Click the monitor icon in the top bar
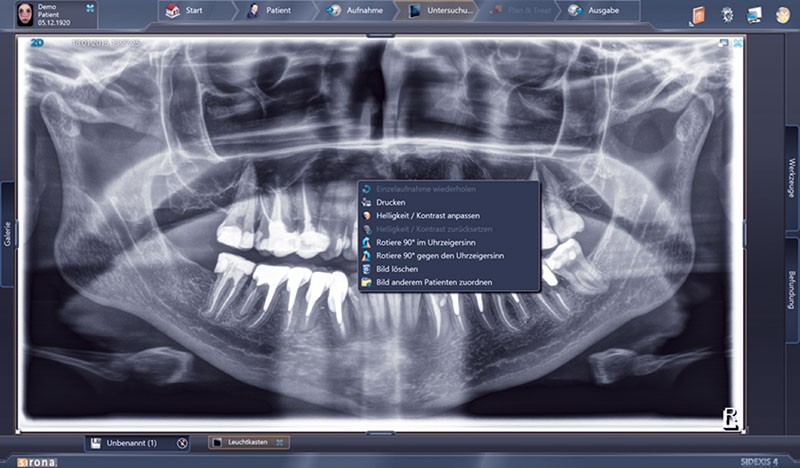Image resolution: width=800 pixels, height=468 pixels. tap(753, 15)
